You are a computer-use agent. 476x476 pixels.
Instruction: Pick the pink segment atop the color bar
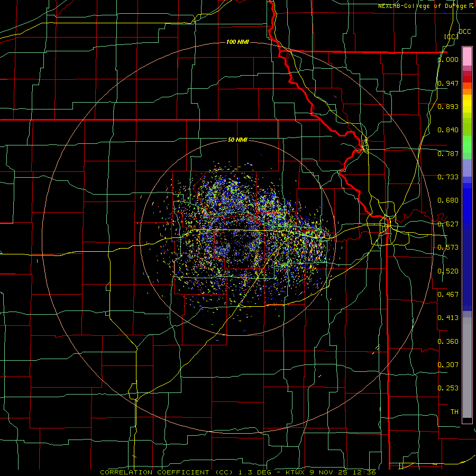(467, 57)
